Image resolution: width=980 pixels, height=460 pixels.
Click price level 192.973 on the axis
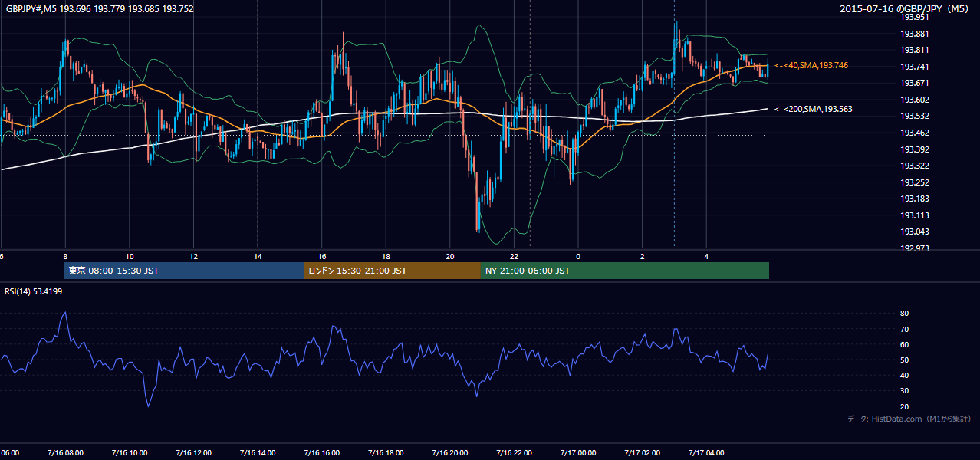pyautogui.click(x=915, y=248)
